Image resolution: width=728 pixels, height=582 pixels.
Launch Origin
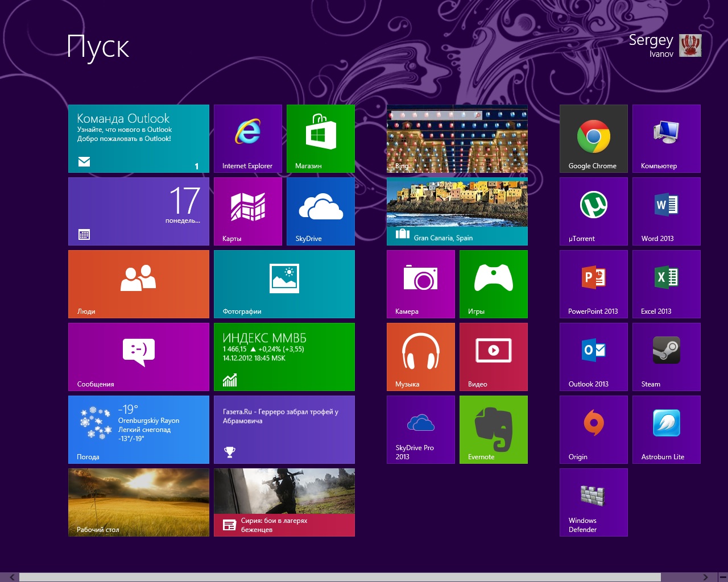point(594,430)
